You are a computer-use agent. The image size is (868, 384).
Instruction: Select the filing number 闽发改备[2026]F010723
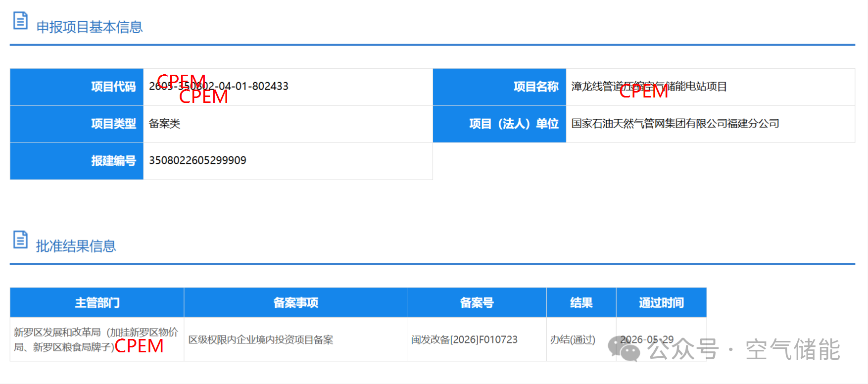[x=464, y=340]
